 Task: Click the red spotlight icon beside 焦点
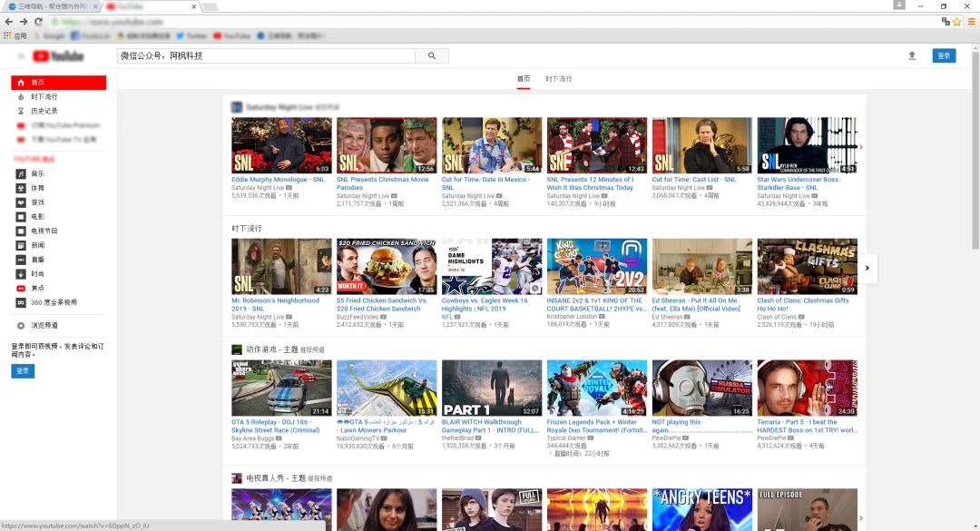[21, 289]
